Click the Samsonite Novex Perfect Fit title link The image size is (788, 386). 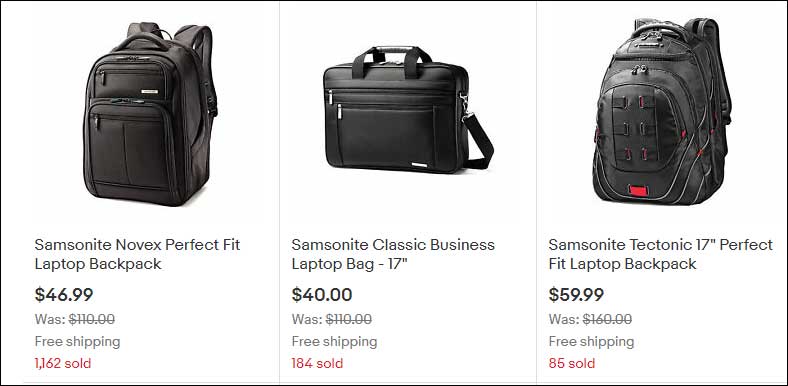[x=137, y=254]
